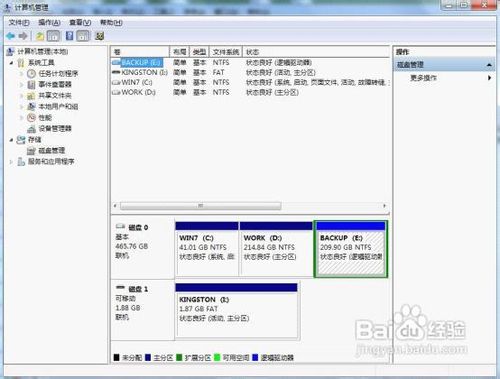Select the 设备管理器 tree item
500x379 pixels.
pos(55,129)
